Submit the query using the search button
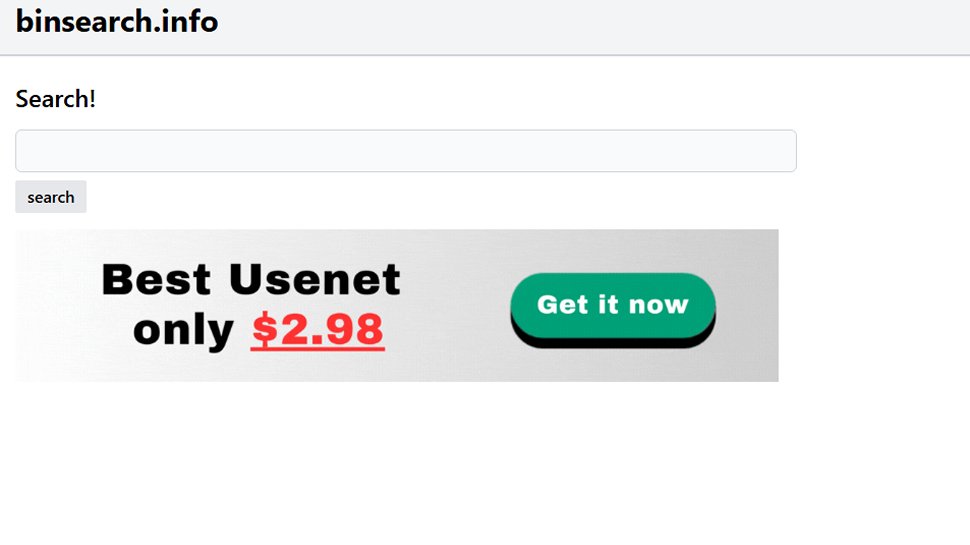The height and width of the screenshot is (545, 970). 51,197
